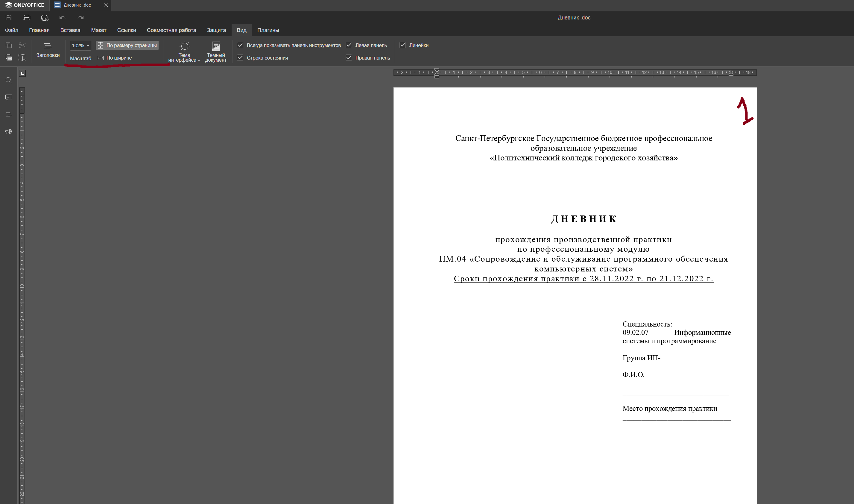Viewport: 854px width, 504px height.
Task: Redo the last action
Action: click(x=80, y=18)
